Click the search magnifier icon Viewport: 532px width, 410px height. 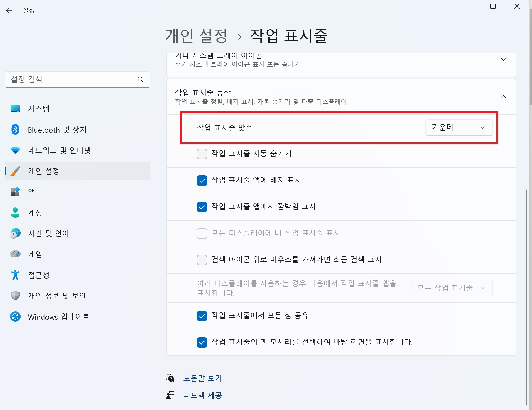141,80
